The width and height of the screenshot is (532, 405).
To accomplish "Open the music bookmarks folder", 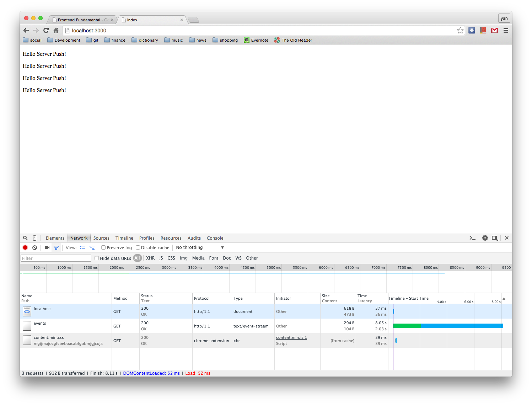I will (173, 40).
